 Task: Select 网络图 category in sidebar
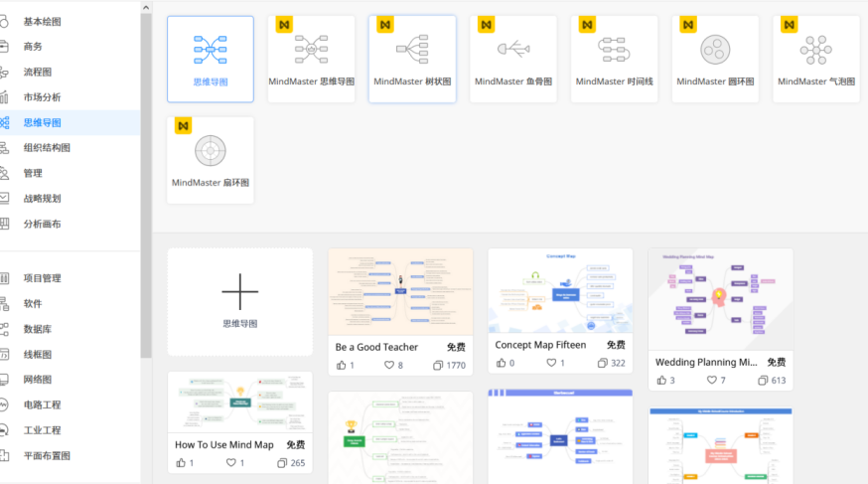pyautogui.click(x=70, y=380)
